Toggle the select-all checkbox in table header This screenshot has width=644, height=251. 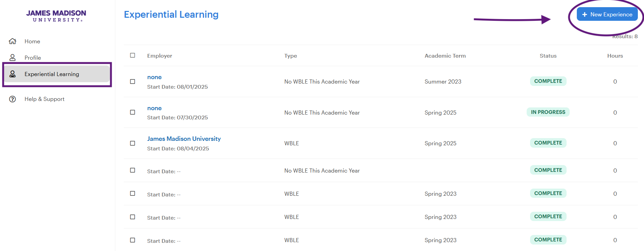[x=133, y=55]
